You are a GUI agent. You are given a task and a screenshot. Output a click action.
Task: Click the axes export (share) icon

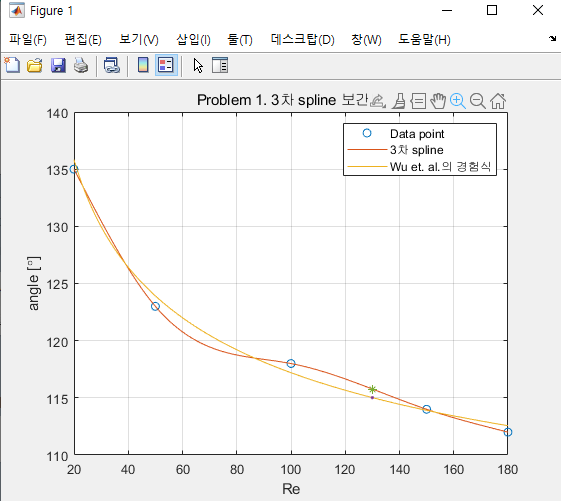click(x=377, y=101)
